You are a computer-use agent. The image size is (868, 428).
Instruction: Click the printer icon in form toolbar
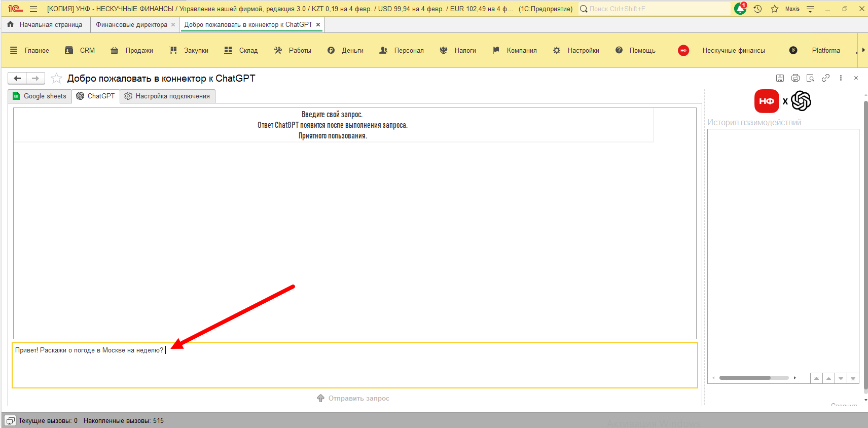click(795, 78)
